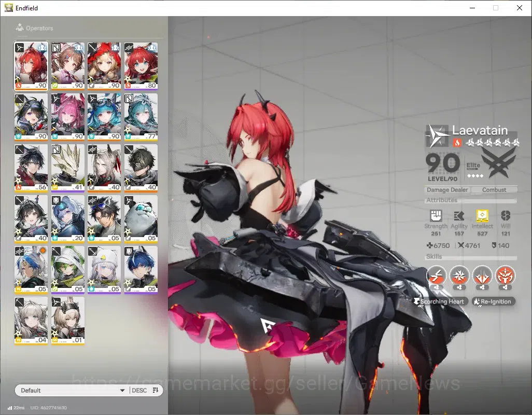The width and height of the screenshot is (532, 415).
Task: Select the white-beanie level 05 operator
Action: click(x=104, y=269)
